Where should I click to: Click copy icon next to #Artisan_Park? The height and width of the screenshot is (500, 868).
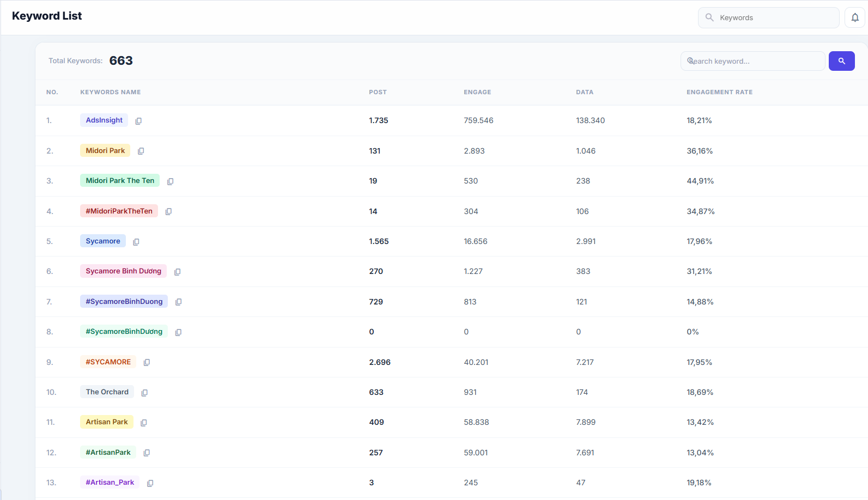(x=150, y=483)
